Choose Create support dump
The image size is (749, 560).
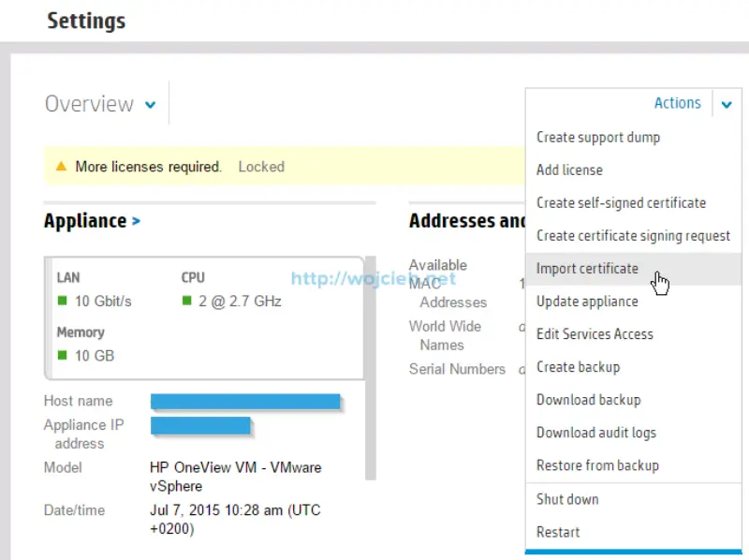coord(597,138)
